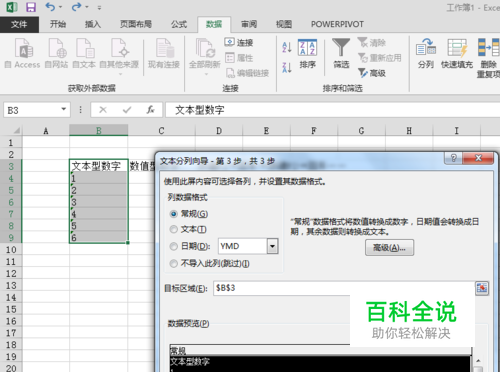Screen dimensions: 500x372
Task: Switch to the 开始 tab
Action: [58, 24]
